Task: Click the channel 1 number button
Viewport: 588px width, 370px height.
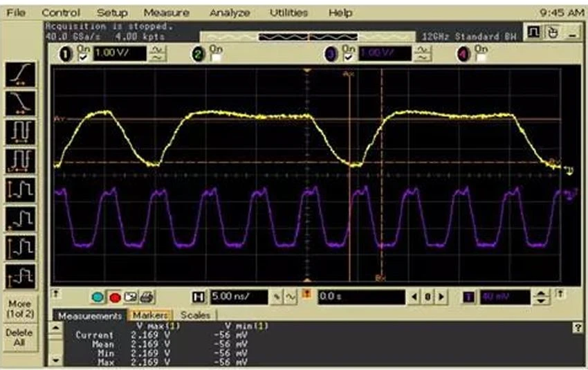Action: tap(66, 55)
